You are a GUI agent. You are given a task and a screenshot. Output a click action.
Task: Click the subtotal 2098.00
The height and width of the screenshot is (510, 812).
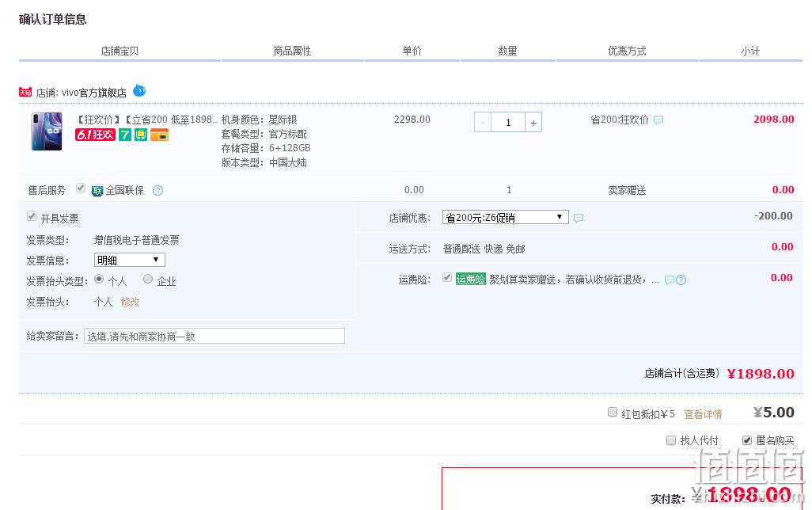774,120
